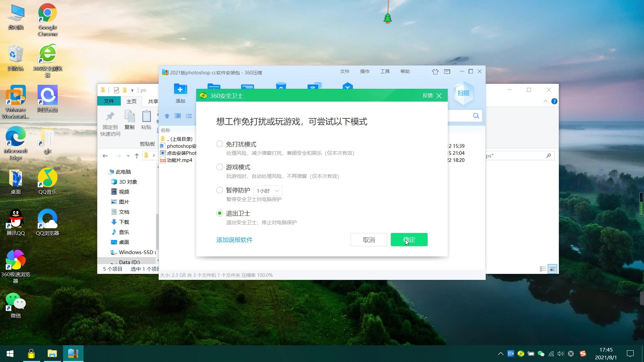This screenshot has width=644, height=362.
Task: Open the quick access toolbar dropdown arrow
Action: (132, 90)
